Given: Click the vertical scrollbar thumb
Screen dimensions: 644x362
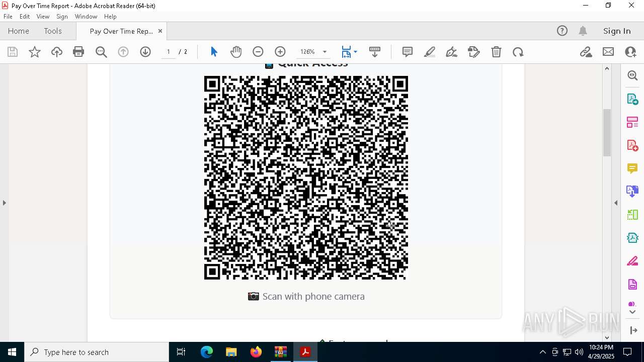Looking at the screenshot, I should coord(607,132).
